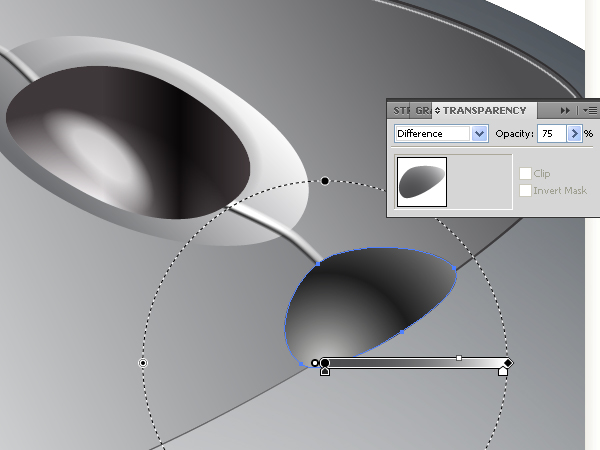Click the right anchor point of selected shape
The image size is (600, 450).
pyautogui.click(x=454, y=269)
